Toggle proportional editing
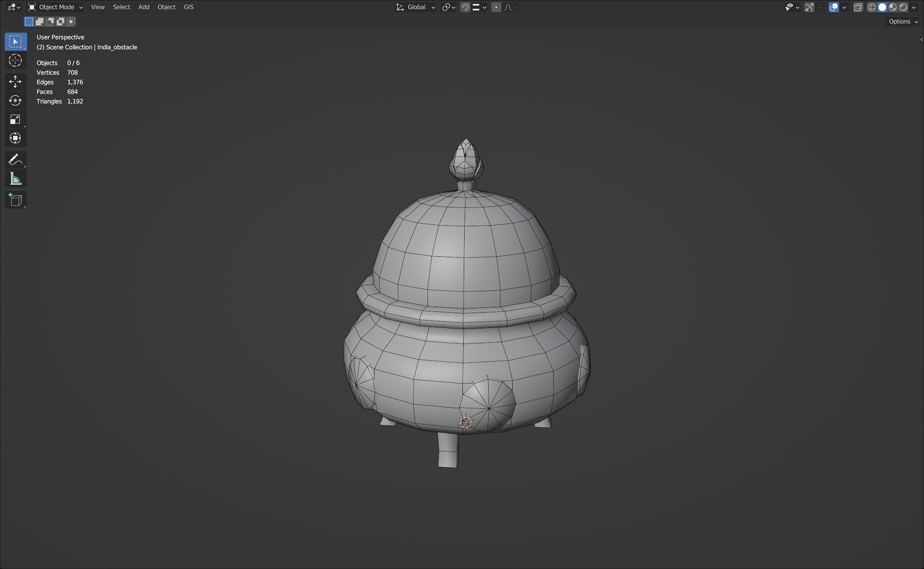The width and height of the screenshot is (924, 569). [x=496, y=7]
